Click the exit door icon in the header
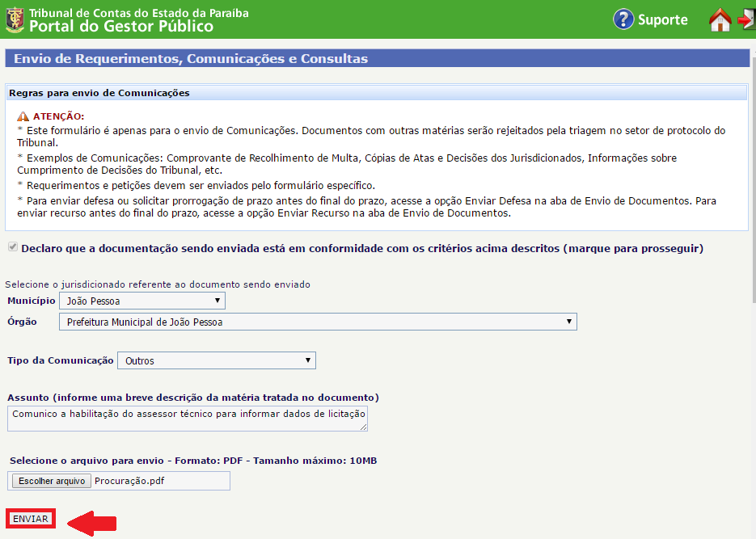The height and width of the screenshot is (539, 756). pos(746,20)
